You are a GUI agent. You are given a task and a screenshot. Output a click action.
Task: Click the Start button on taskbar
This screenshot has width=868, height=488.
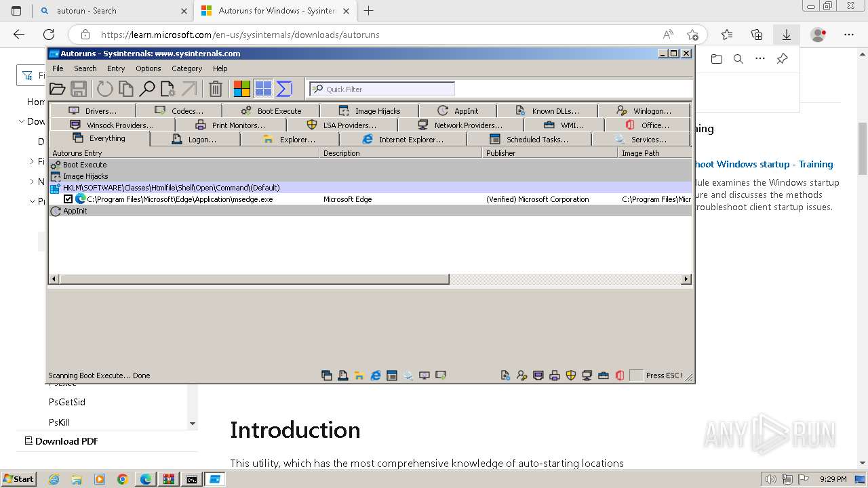coord(18,479)
